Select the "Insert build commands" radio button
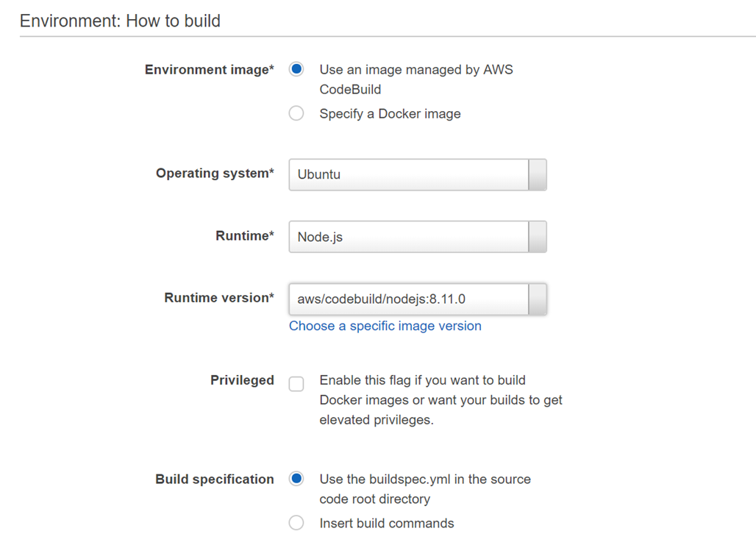756x545 pixels. coord(296,523)
